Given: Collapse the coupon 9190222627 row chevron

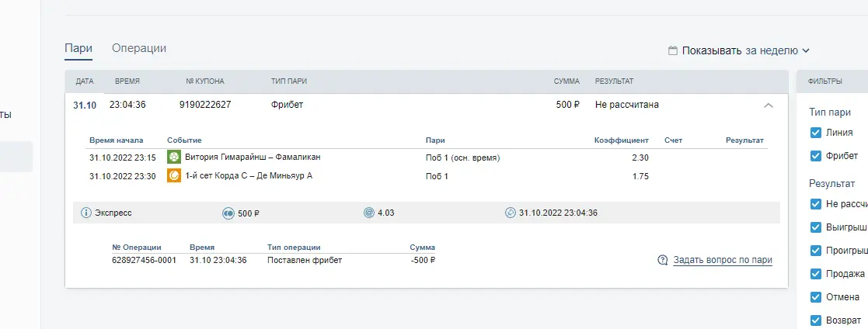Looking at the screenshot, I should click(768, 105).
